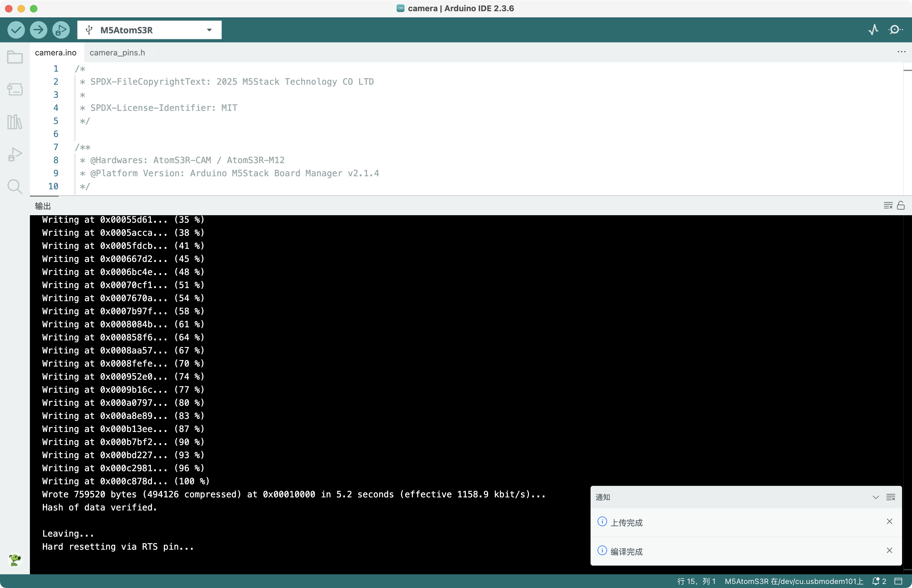This screenshot has height=588, width=912.
Task: Open the Sketchbook folder panel
Action: pos(15,57)
